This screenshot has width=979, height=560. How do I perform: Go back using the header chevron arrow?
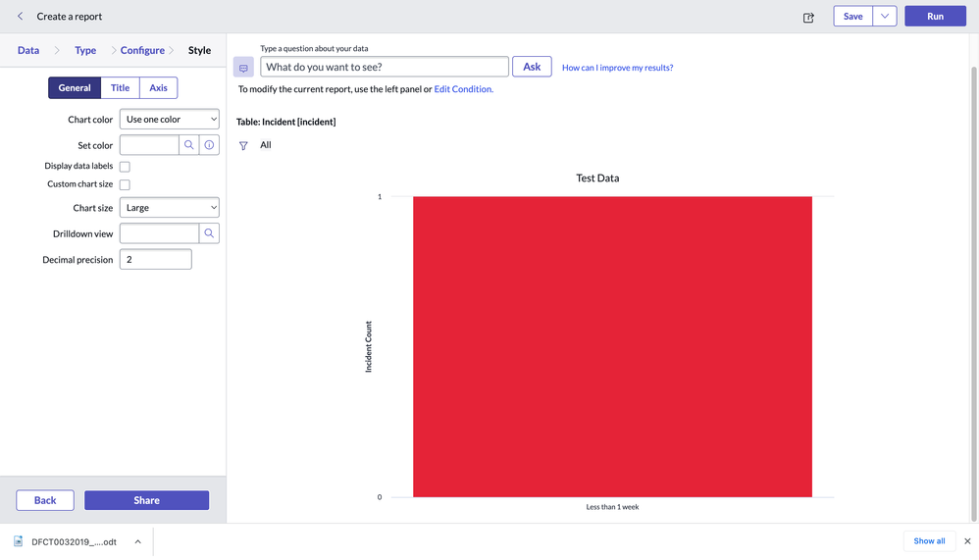[x=20, y=17]
